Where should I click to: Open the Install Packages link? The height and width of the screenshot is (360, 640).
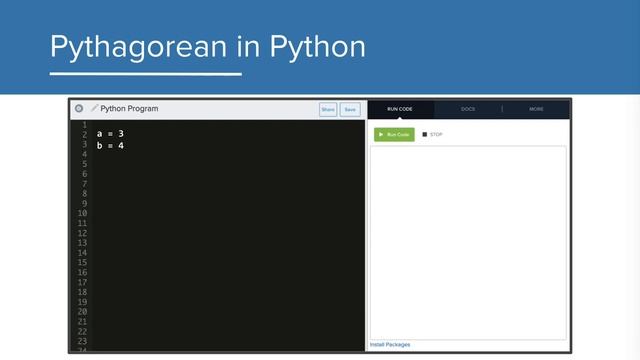point(390,344)
